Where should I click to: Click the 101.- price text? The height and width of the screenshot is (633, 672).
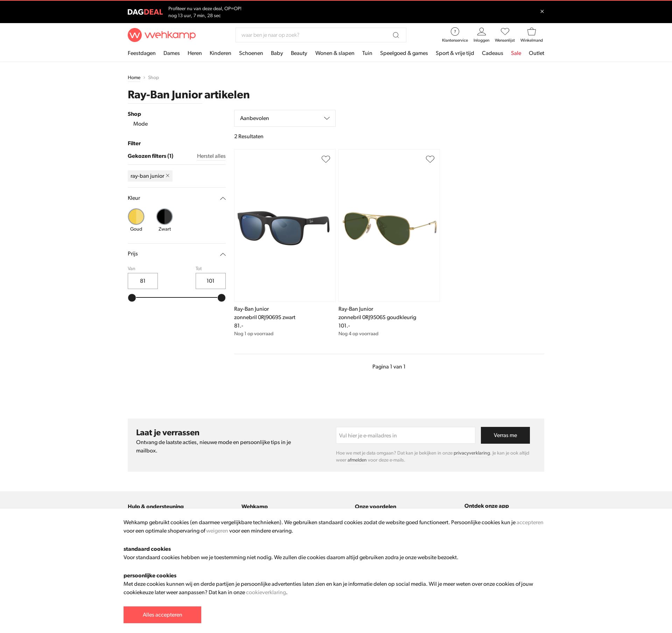[344, 326]
